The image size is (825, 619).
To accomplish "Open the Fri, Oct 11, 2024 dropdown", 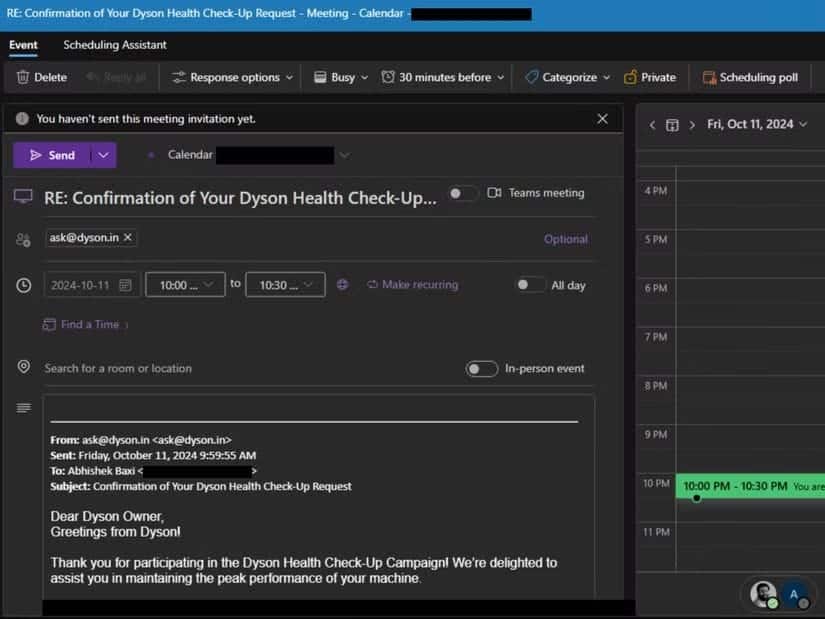I will tap(756, 124).
